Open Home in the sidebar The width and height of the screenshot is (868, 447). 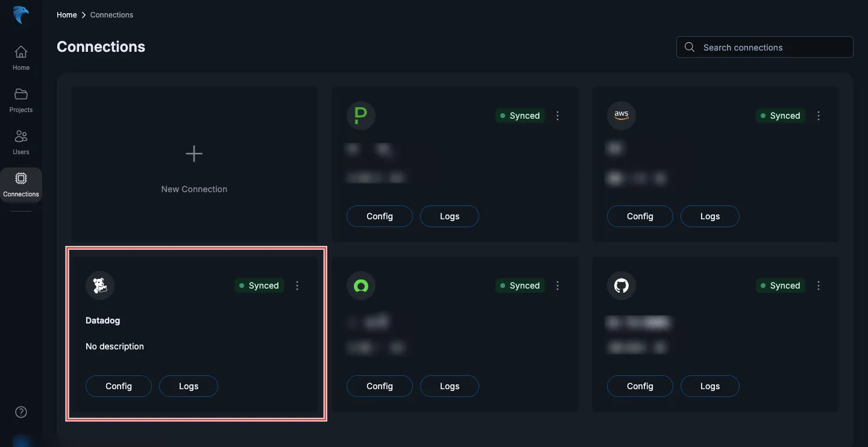(21, 58)
